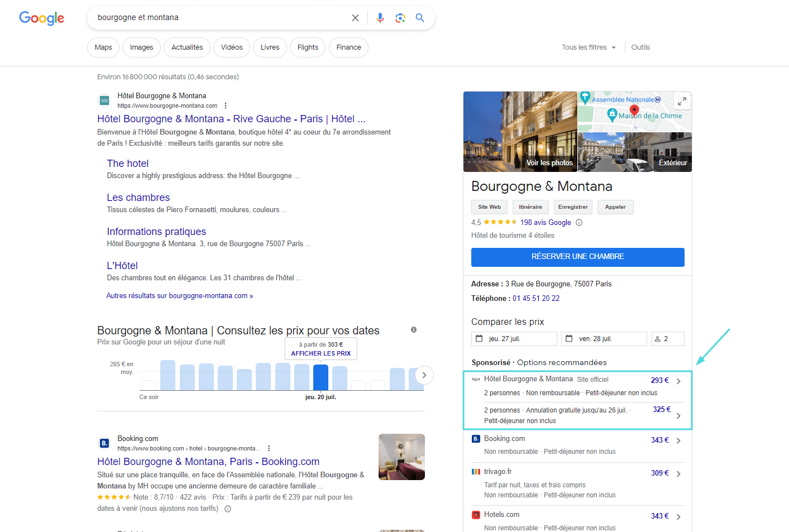Click the search magnifier icon
Viewport: 789px width, 532px height.
click(420, 17)
